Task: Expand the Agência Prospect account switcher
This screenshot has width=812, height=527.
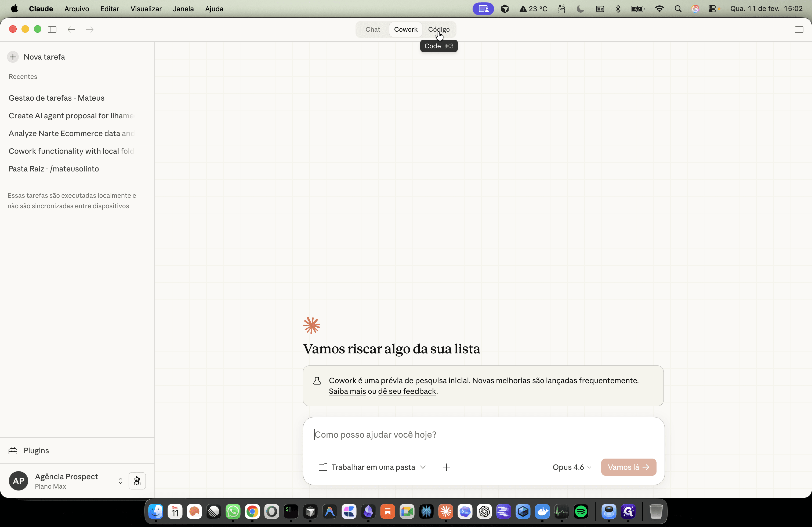Action: [x=121, y=481]
